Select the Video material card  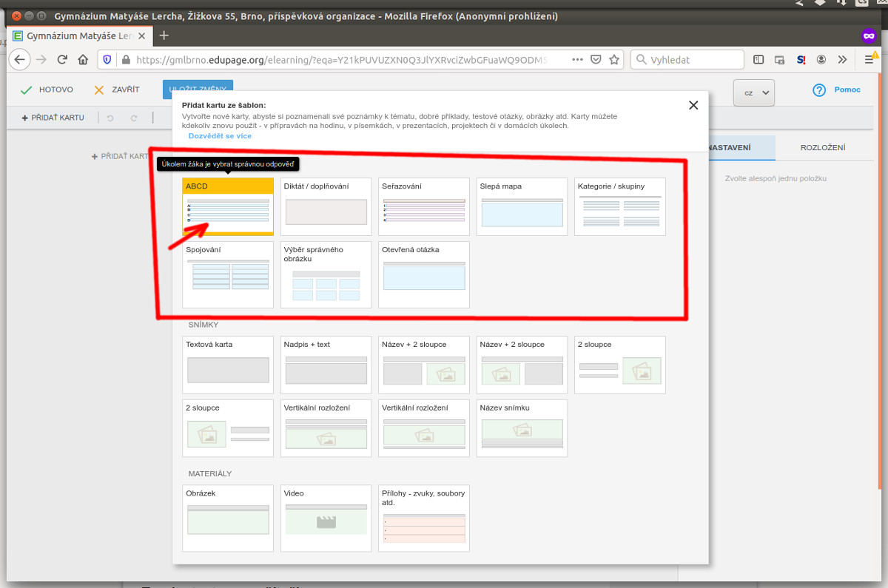tap(326, 518)
